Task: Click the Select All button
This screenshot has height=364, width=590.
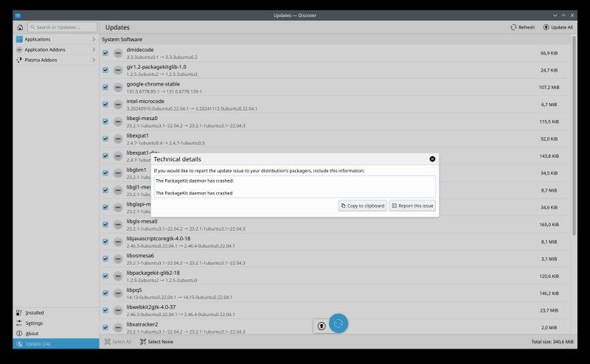Action: [x=118, y=342]
